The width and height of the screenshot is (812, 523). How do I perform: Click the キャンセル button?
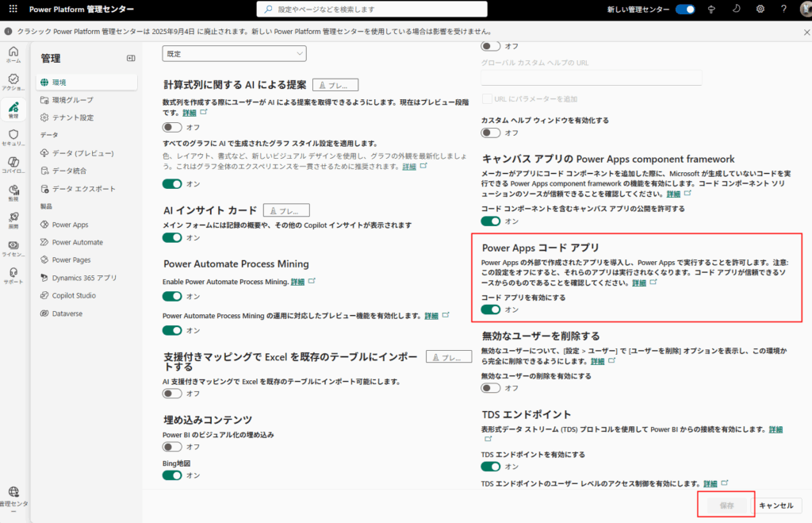coord(776,506)
